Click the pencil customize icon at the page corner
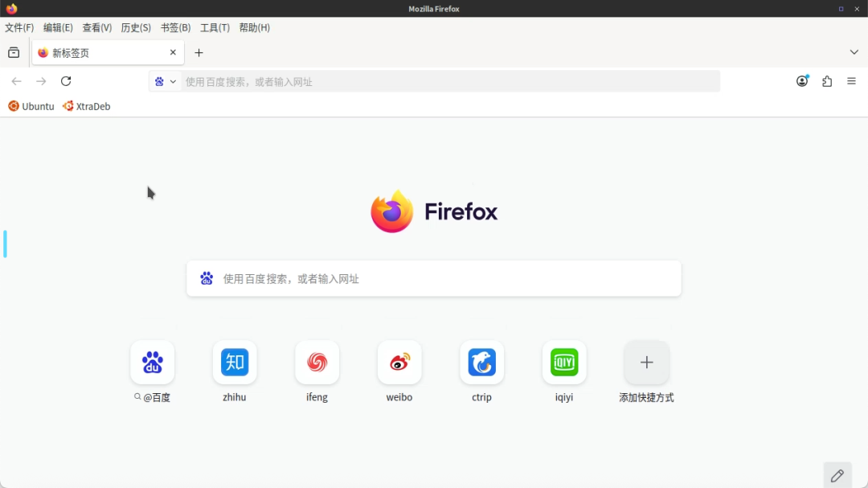Viewport: 868px width, 488px height. point(837,475)
